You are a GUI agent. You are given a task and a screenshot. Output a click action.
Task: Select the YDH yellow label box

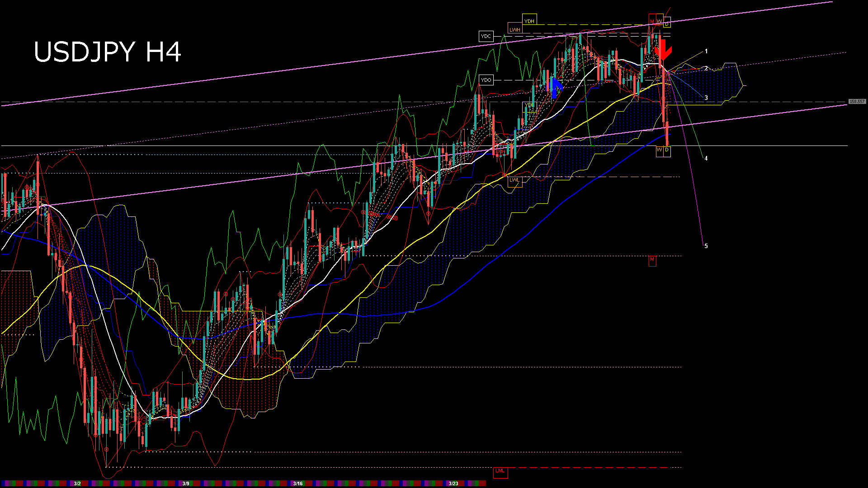529,21
